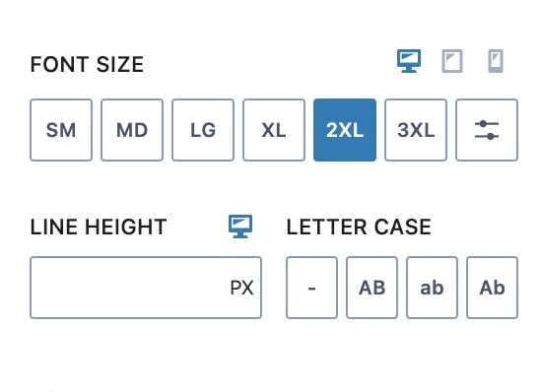Image resolution: width=540 pixels, height=392 pixels.
Task: Click the FONT SIZE label
Action: click(87, 64)
